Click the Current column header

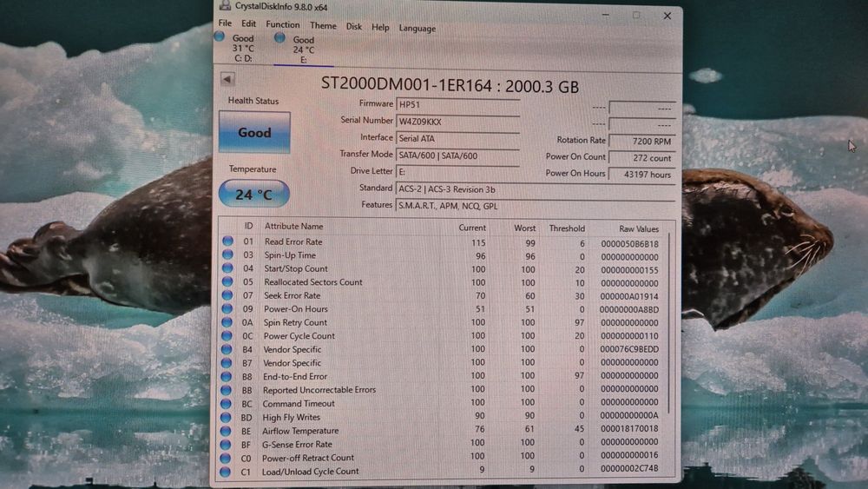(471, 228)
